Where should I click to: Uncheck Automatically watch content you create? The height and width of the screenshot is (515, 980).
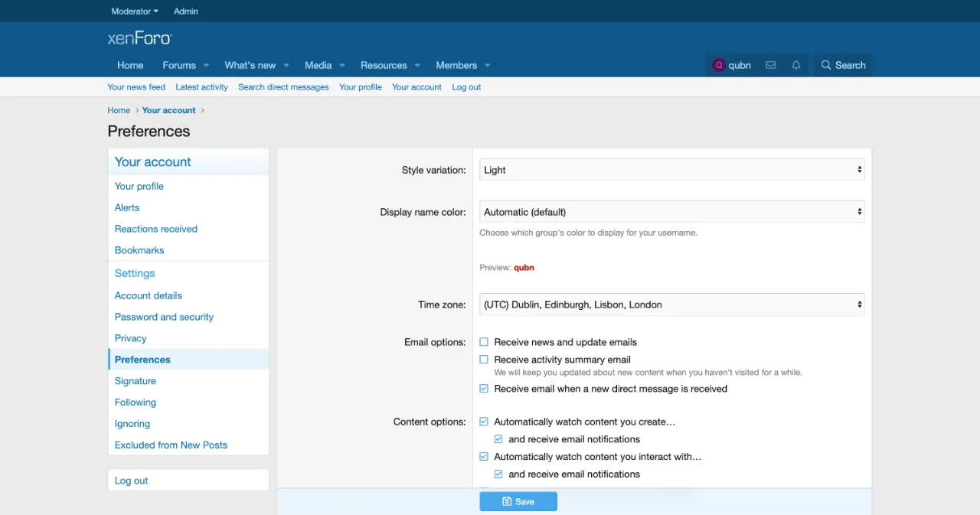click(x=484, y=422)
